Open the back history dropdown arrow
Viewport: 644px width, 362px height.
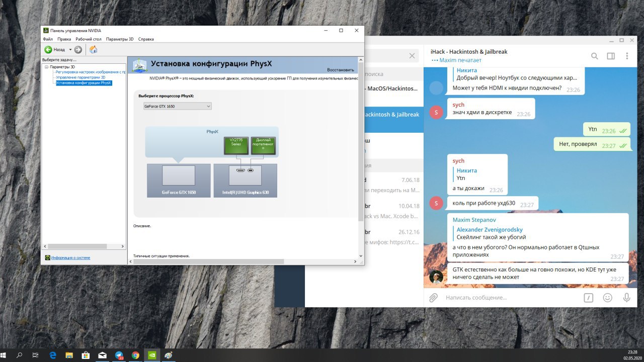pyautogui.click(x=70, y=50)
